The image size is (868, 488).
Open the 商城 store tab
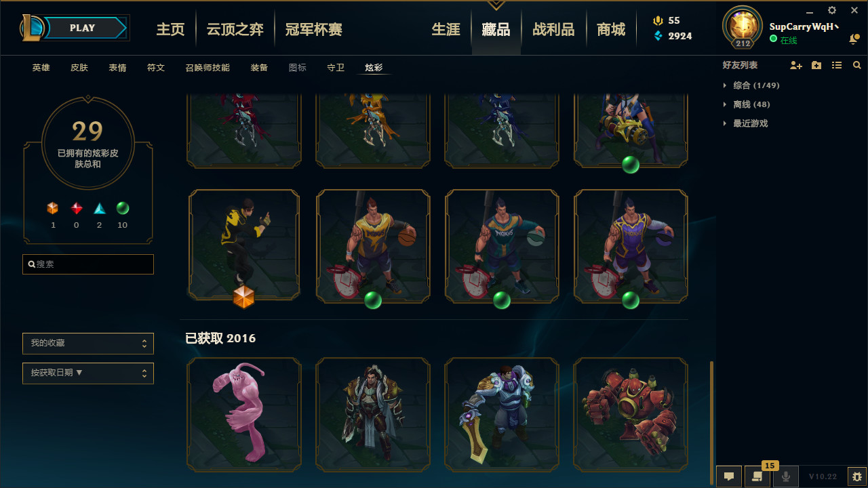(611, 30)
